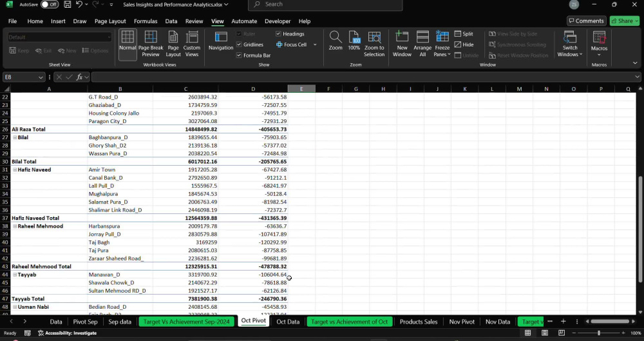Collapse the Hafiz Naveed group
The width and height of the screenshot is (644, 341).
pyautogui.click(x=15, y=170)
